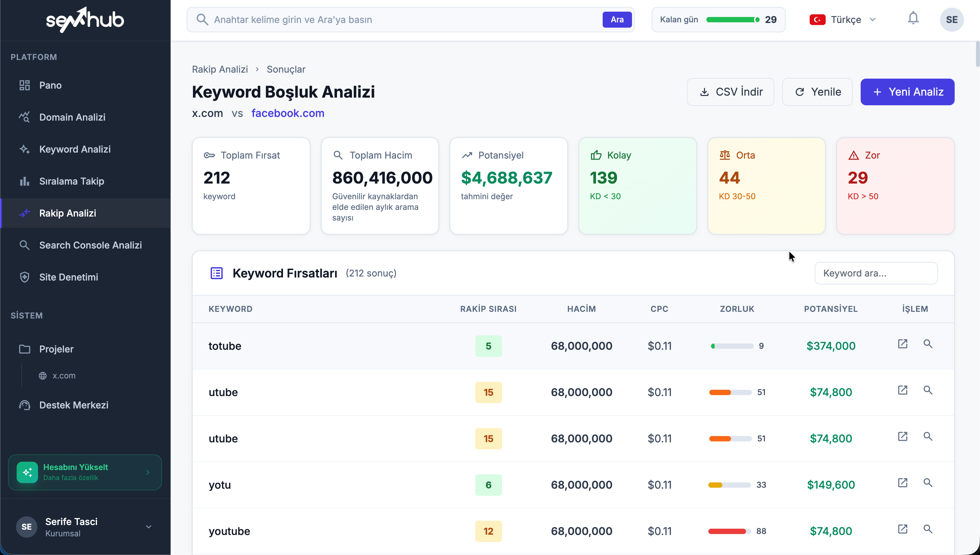The height and width of the screenshot is (555, 980).
Task: Select the x.com project item
Action: pos(64,375)
